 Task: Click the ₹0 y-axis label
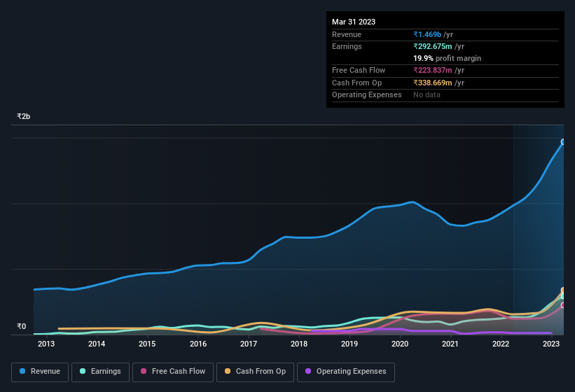click(x=21, y=326)
